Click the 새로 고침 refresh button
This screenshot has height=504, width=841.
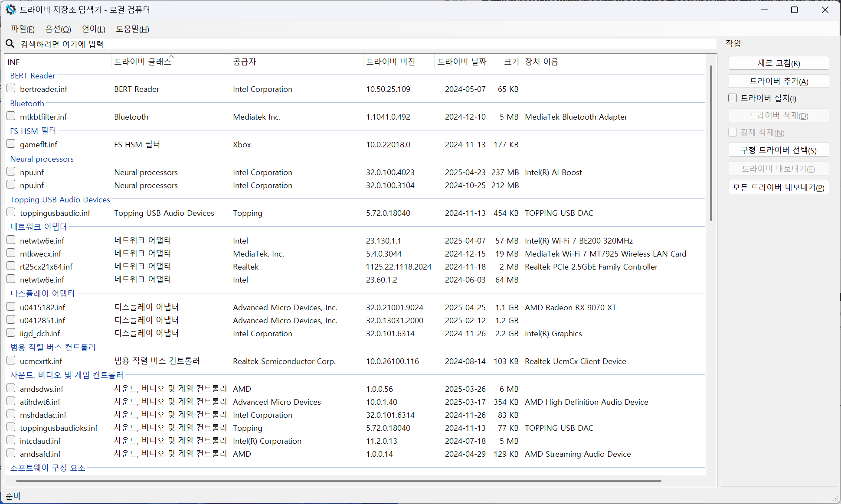[x=779, y=63]
